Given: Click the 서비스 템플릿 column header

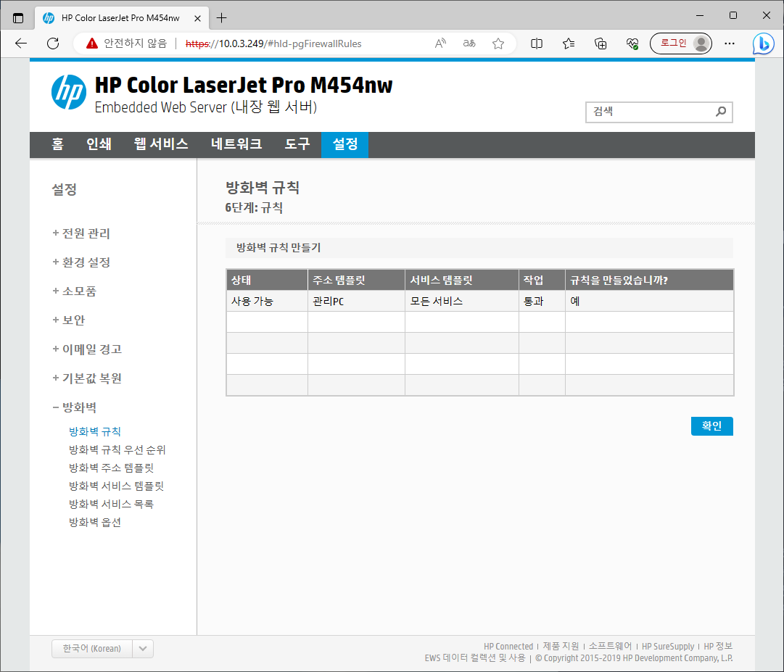Looking at the screenshot, I should click(462, 281).
